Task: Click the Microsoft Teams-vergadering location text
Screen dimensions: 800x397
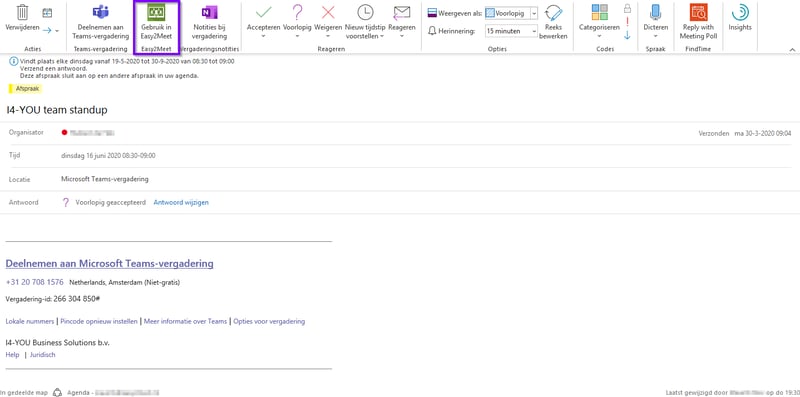Action: click(105, 179)
